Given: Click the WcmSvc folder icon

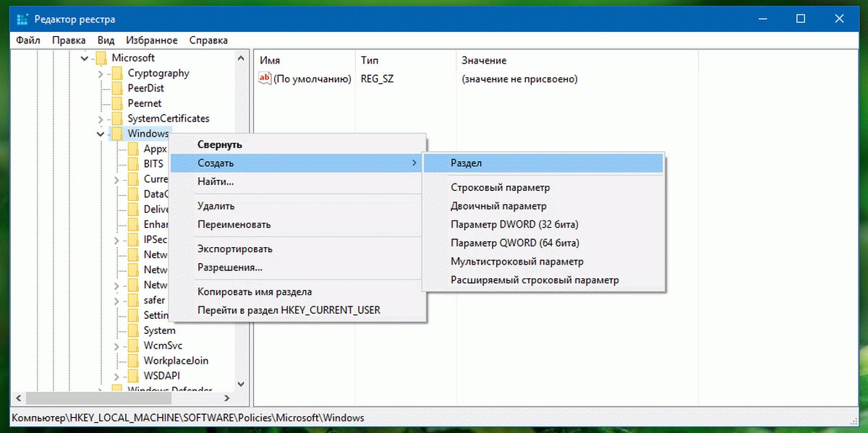Looking at the screenshot, I should pyautogui.click(x=132, y=346).
